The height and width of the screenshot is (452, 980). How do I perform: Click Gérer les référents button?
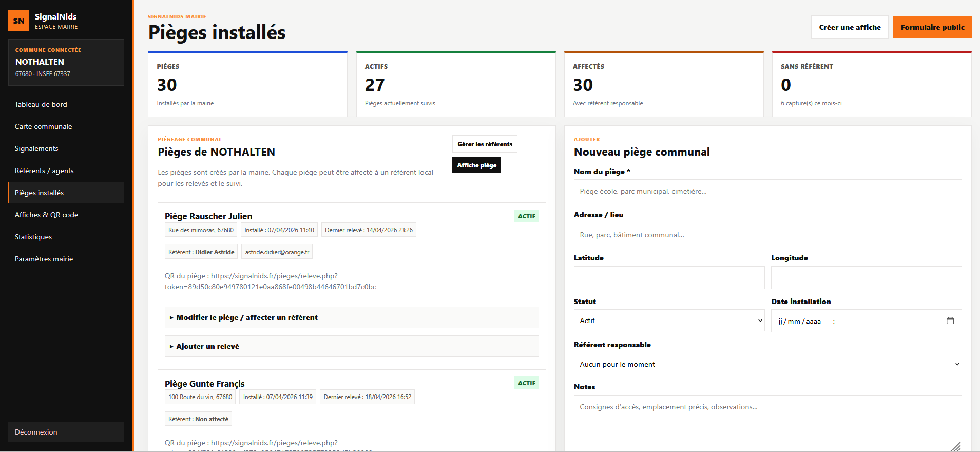485,144
